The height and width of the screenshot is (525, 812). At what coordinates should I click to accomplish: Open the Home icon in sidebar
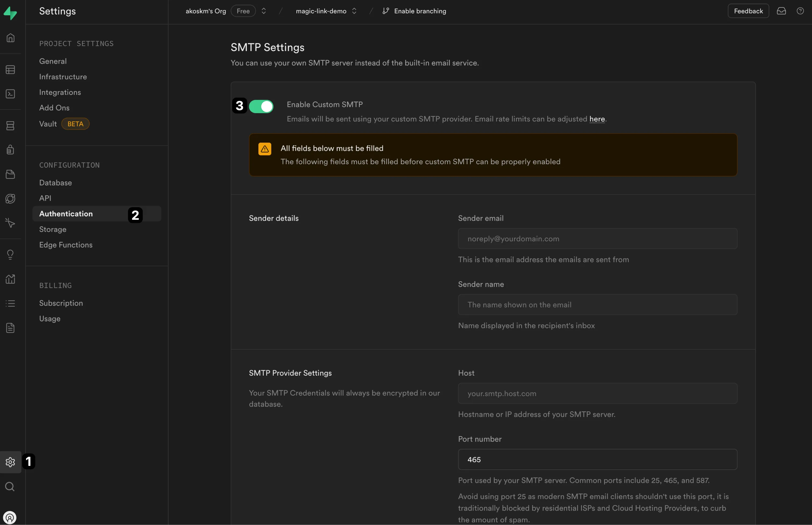tap(10, 38)
